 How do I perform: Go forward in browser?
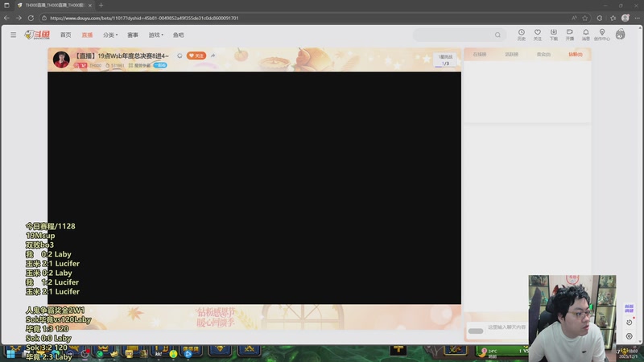pyautogui.click(x=19, y=18)
